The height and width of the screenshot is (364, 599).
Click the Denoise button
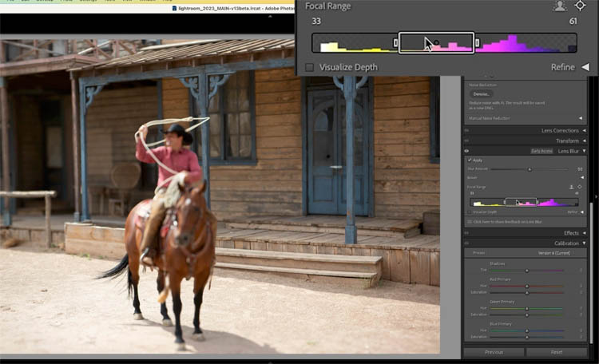click(482, 93)
